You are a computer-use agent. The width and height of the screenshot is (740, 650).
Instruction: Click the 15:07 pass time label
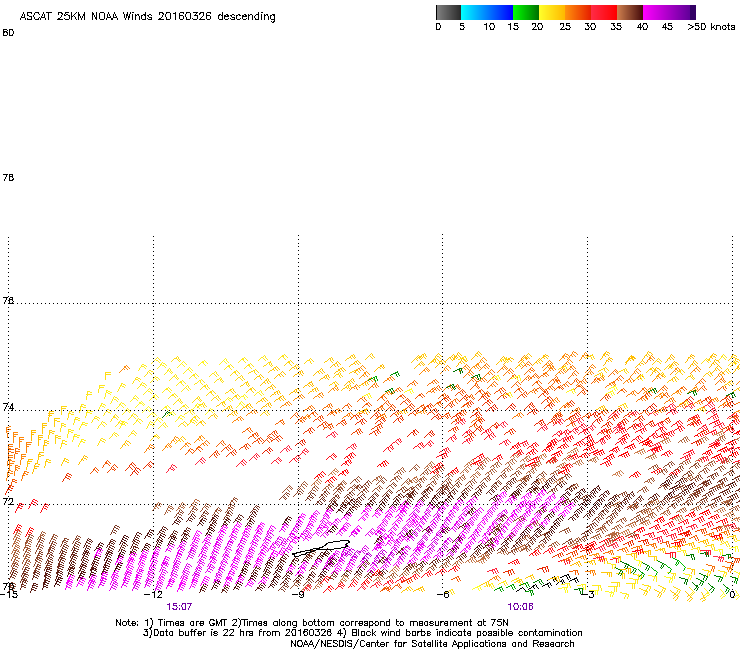[x=179, y=607]
